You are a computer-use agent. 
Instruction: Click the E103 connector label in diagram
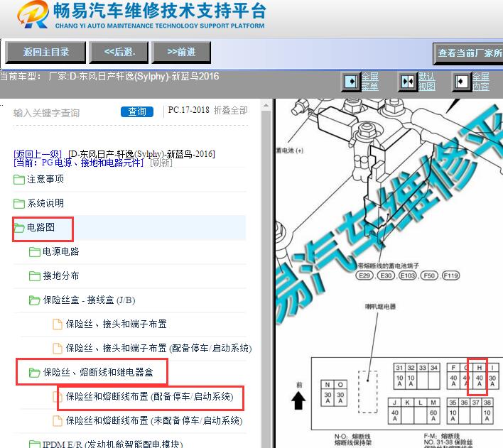[x=407, y=275]
